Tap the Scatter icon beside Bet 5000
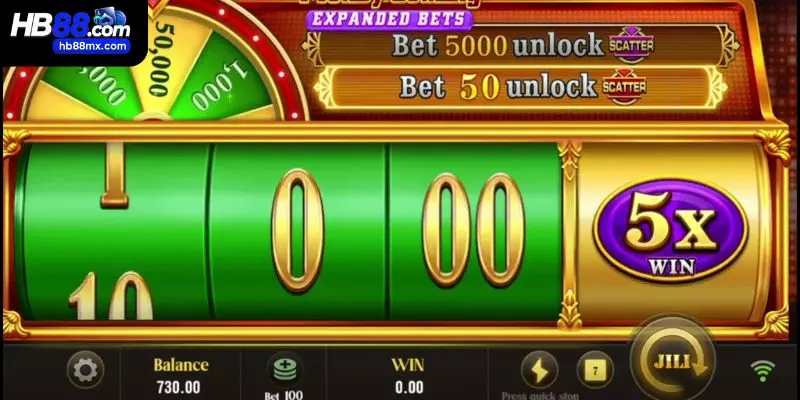This screenshot has width=800, height=400. tap(631, 45)
